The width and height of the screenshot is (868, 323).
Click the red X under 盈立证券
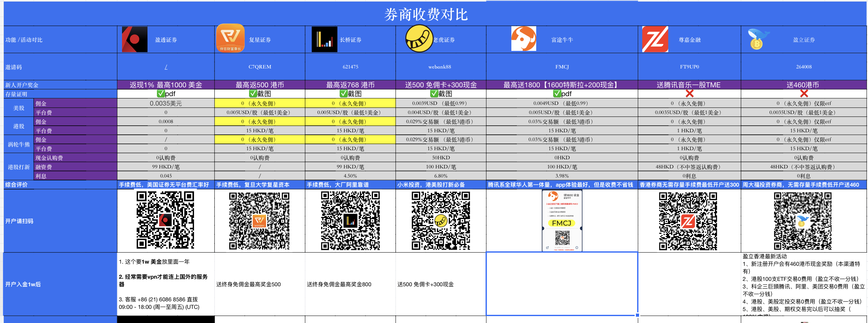(804, 94)
